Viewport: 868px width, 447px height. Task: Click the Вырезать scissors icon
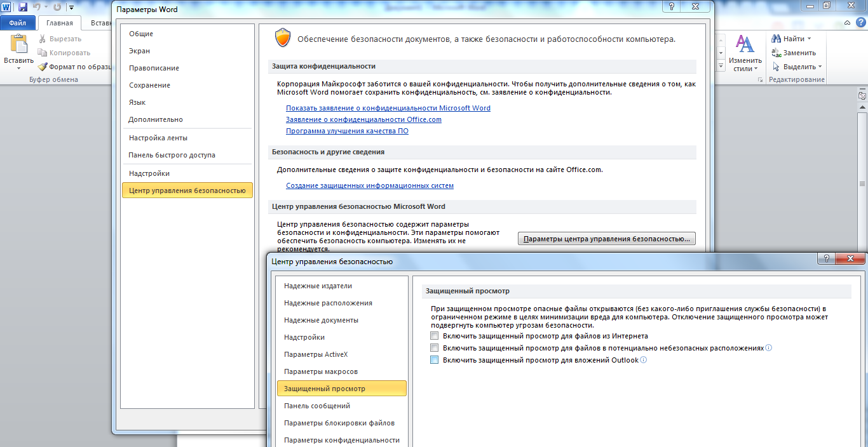[x=43, y=39]
